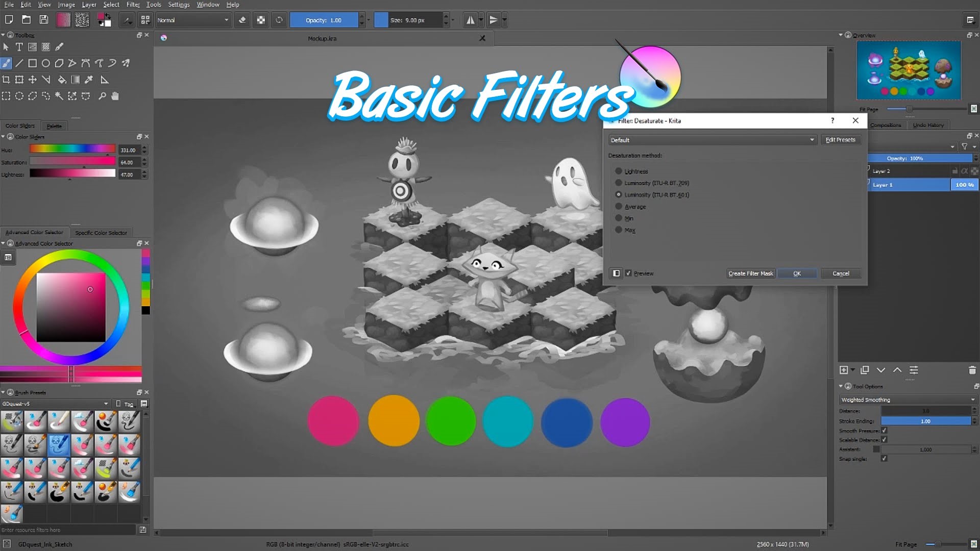Reload the original brush preset
This screenshot has width=980, height=551.
[279, 20]
